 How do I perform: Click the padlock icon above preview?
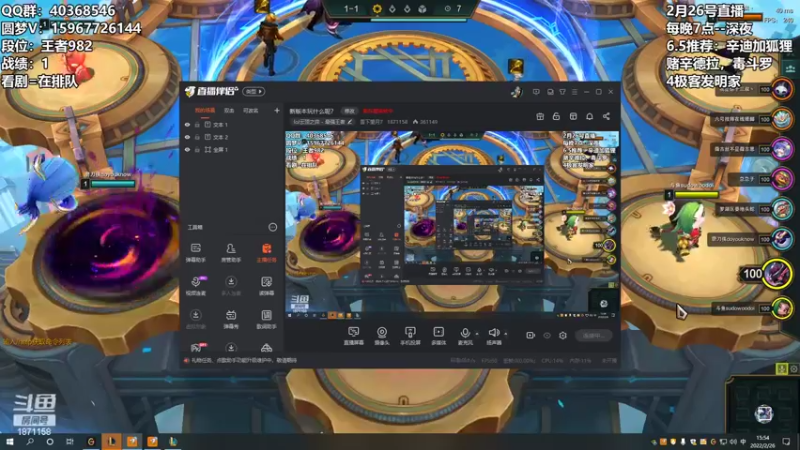pyautogui.click(x=556, y=116)
